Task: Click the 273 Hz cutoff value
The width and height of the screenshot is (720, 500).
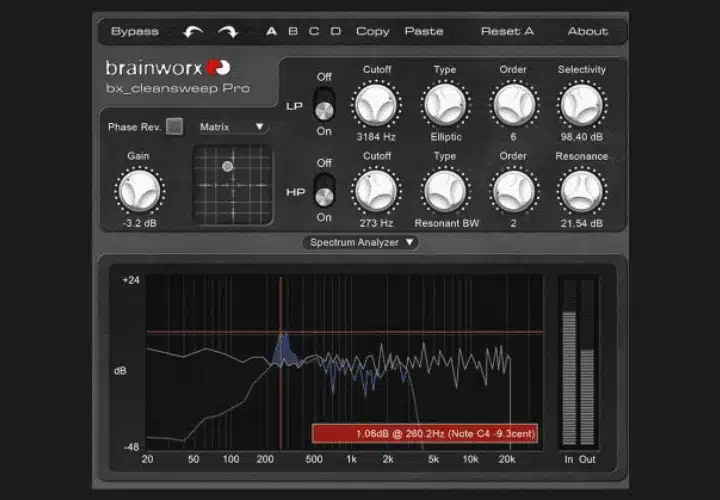Action: coord(376,223)
